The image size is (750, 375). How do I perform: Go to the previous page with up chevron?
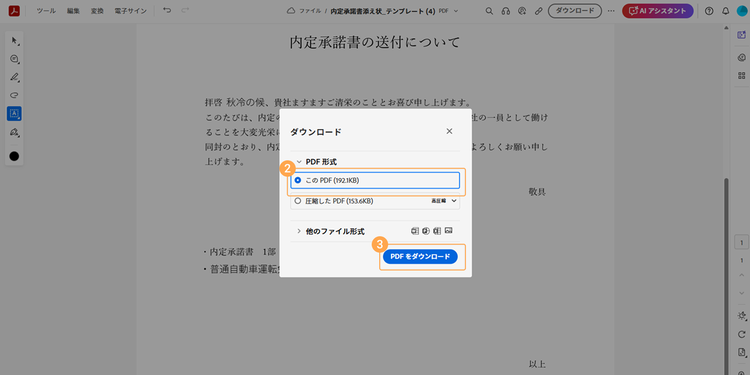tap(742, 276)
